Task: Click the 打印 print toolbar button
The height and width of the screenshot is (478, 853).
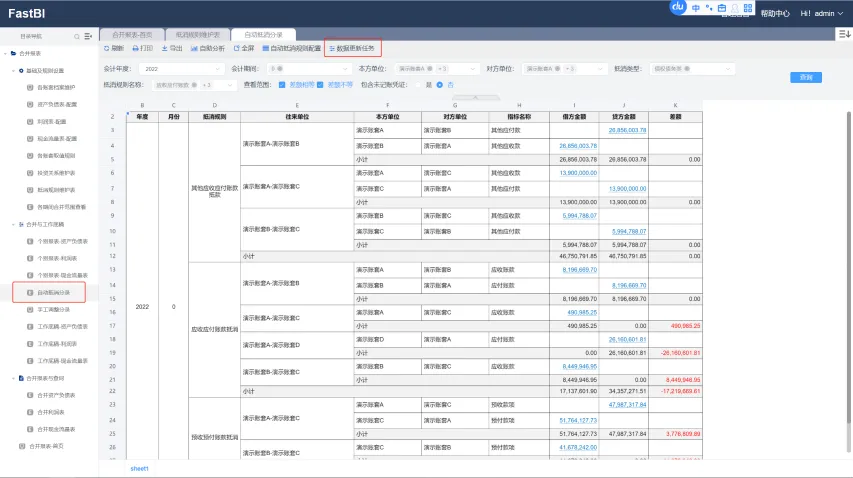Action: [x=143, y=48]
